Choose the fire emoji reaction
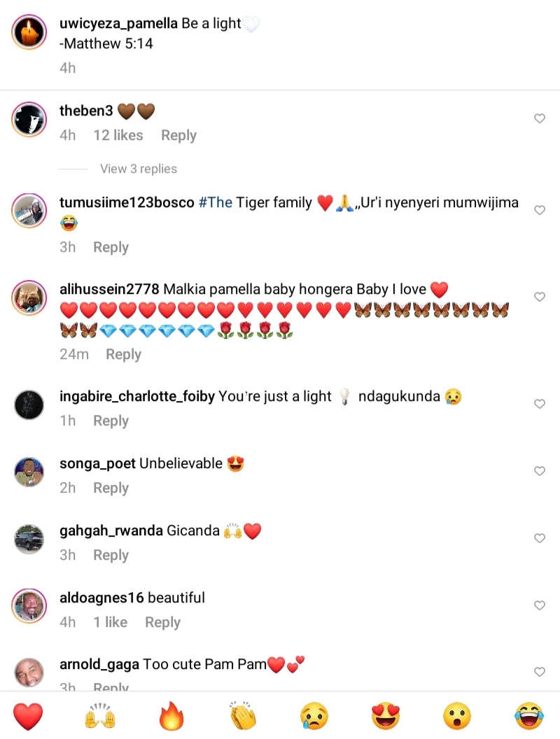The image size is (560, 739). (x=171, y=716)
